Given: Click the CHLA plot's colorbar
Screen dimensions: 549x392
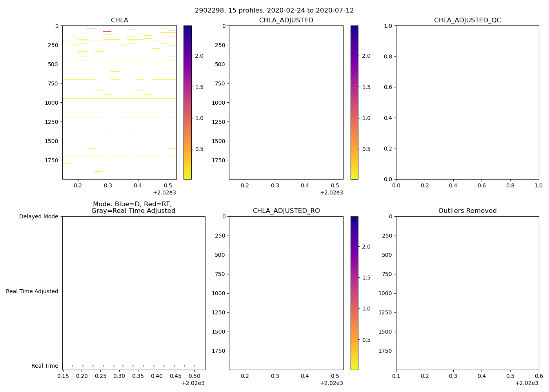Looking at the screenshot, I should point(187,102).
